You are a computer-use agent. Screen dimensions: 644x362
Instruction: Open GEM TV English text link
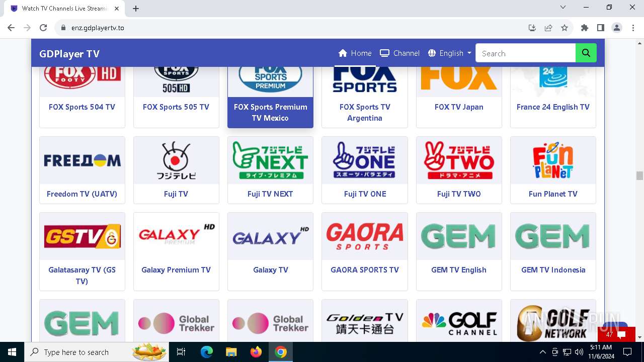point(459,270)
